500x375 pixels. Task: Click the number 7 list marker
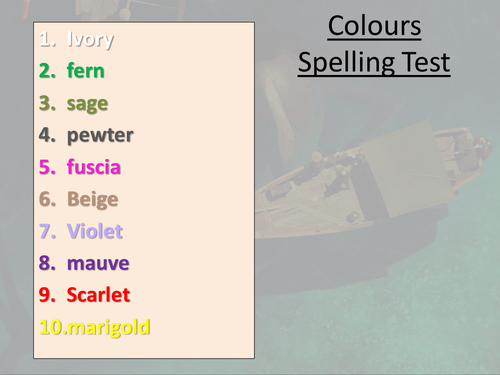pos(47,231)
